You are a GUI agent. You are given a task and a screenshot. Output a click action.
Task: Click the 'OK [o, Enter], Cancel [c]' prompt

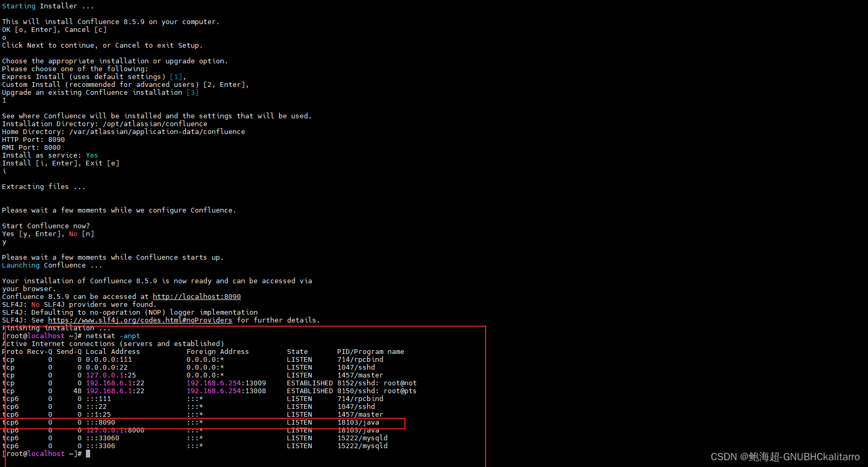coord(54,29)
